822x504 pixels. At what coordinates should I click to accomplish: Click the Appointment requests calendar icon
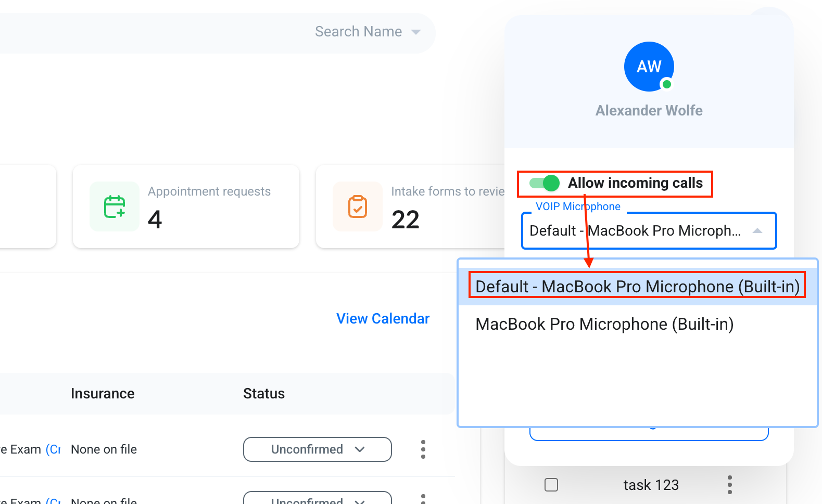115,206
